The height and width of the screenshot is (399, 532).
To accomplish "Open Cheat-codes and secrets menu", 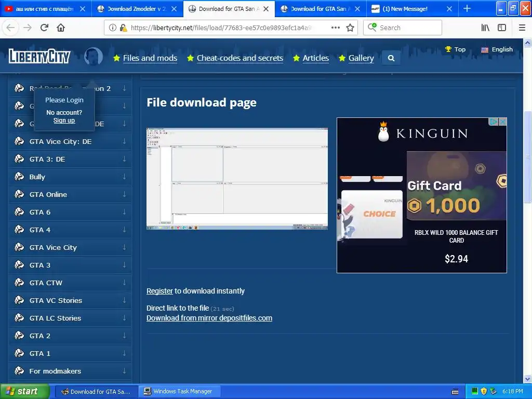I will [240, 58].
